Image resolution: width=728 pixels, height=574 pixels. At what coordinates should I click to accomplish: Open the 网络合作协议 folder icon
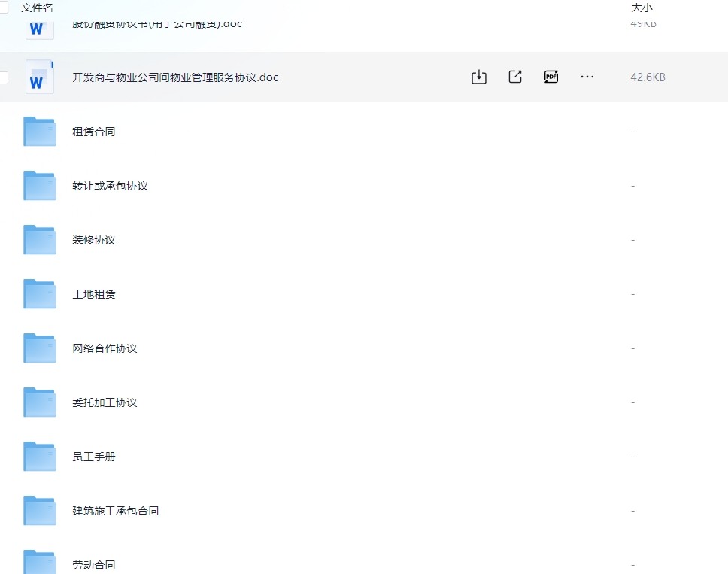pyautogui.click(x=39, y=348)
